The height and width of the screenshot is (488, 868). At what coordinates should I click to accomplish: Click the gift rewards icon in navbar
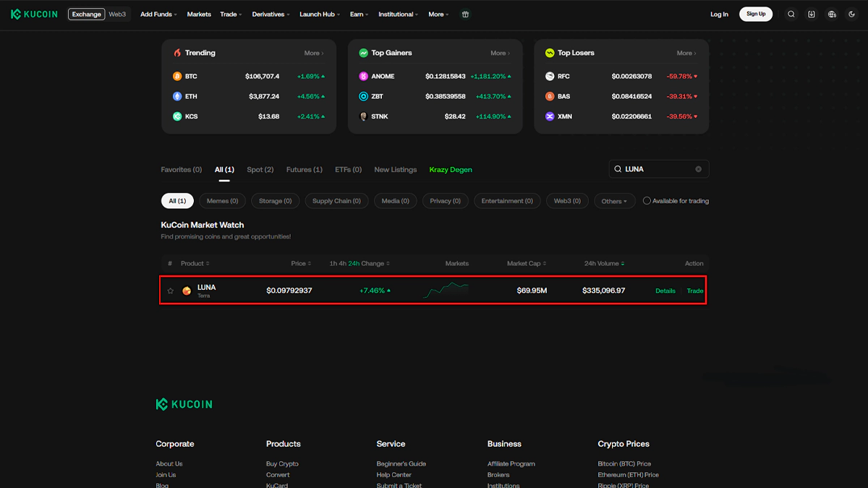coord(465,14)
